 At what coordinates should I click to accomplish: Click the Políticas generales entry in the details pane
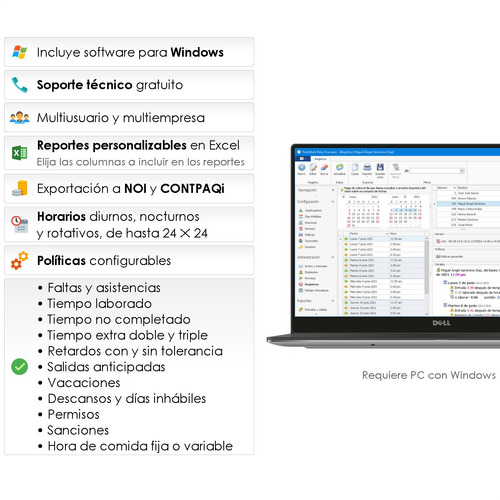[x=450, y=256]
